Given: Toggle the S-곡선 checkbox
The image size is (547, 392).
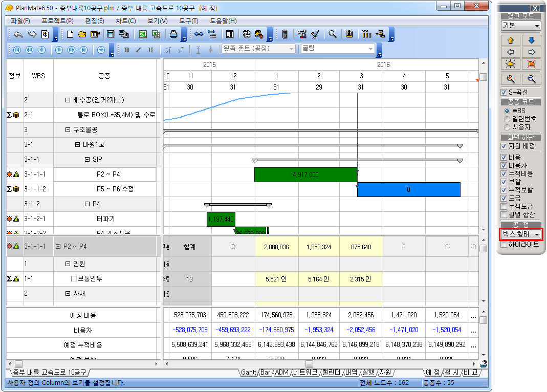Looking at the screenshot, I should [505, 92].
